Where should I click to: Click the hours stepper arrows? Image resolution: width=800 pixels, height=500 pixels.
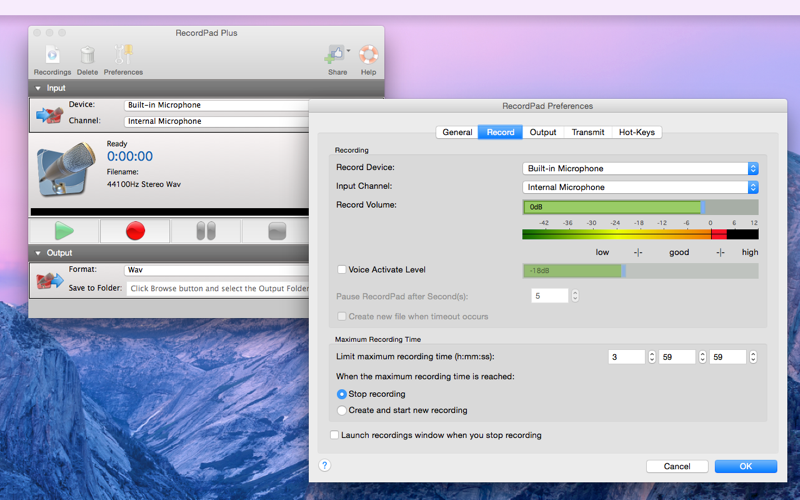pos(652,357)
